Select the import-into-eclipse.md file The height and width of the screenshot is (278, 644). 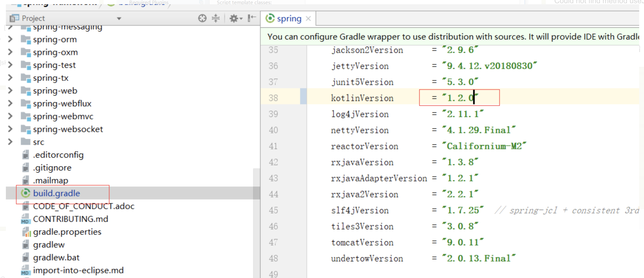(78, 270)
